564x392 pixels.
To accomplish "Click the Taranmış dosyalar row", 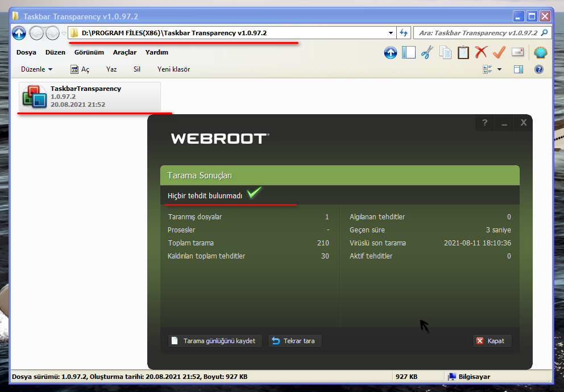I will click(x=248, y=216).
